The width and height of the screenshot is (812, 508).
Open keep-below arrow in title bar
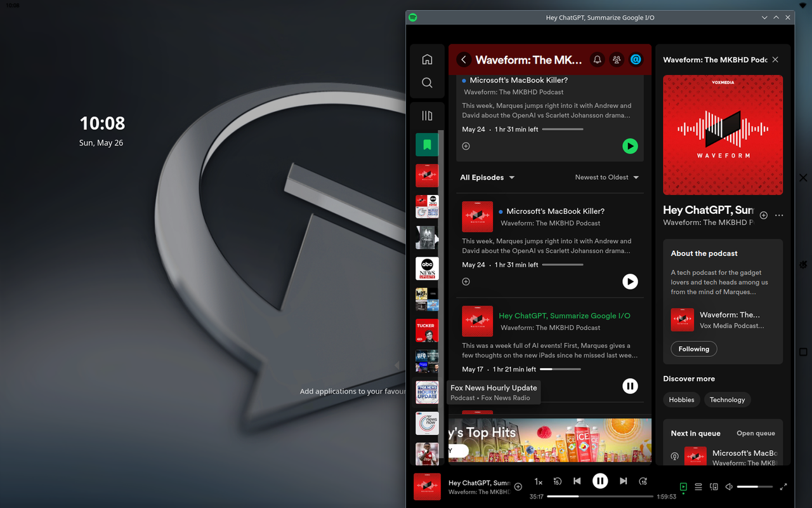pos(765,18)
